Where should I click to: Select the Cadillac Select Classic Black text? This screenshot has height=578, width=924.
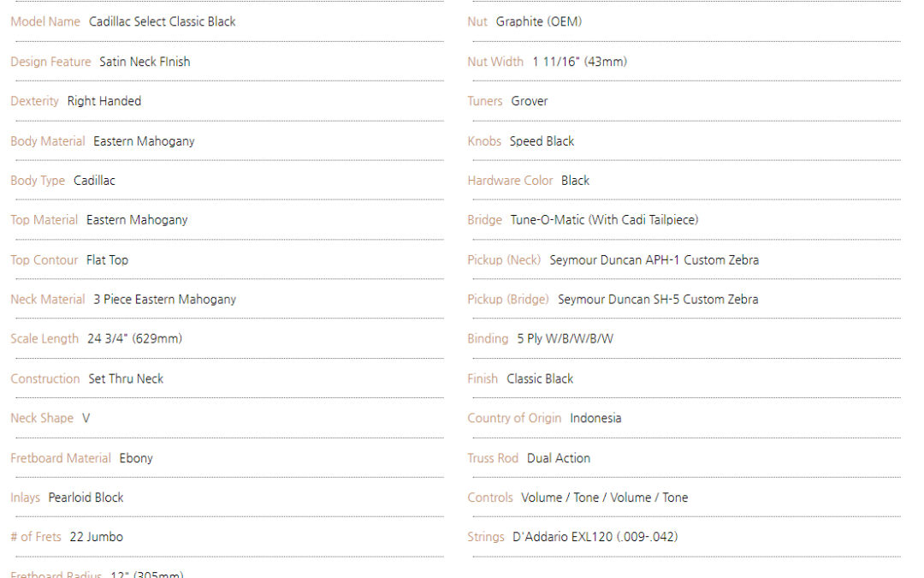(x=162, y=21)
